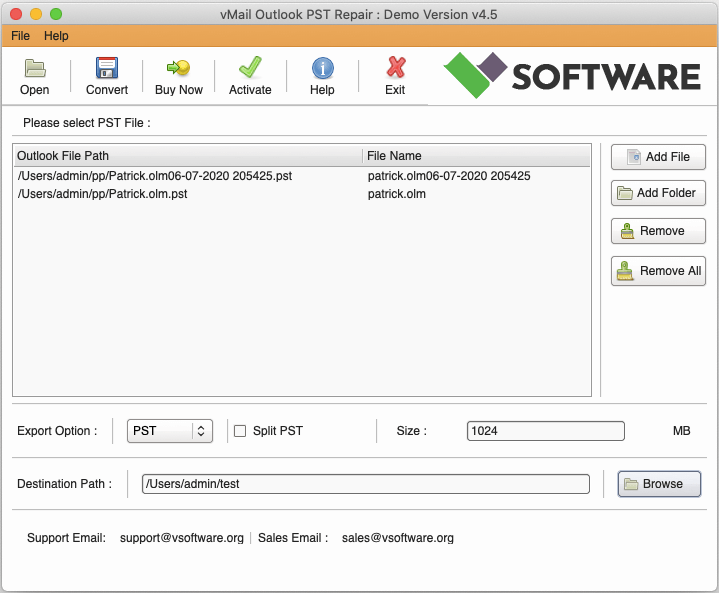Click the Open folder toolbar icon
The width and height of the screenshot is (719, 593).
[35, 68]
